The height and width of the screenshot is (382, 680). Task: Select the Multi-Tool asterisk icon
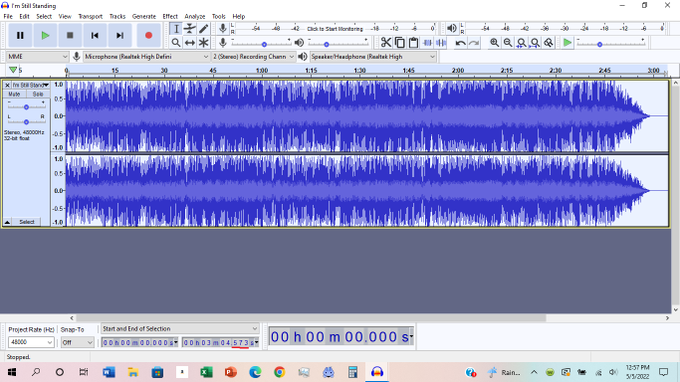[203, 42]
